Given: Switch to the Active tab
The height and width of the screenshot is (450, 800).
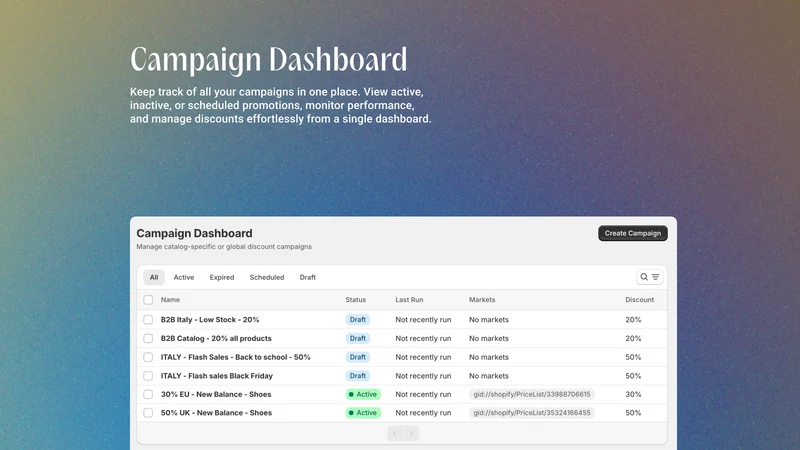Looking at the screenshot, I should point(184,277).
